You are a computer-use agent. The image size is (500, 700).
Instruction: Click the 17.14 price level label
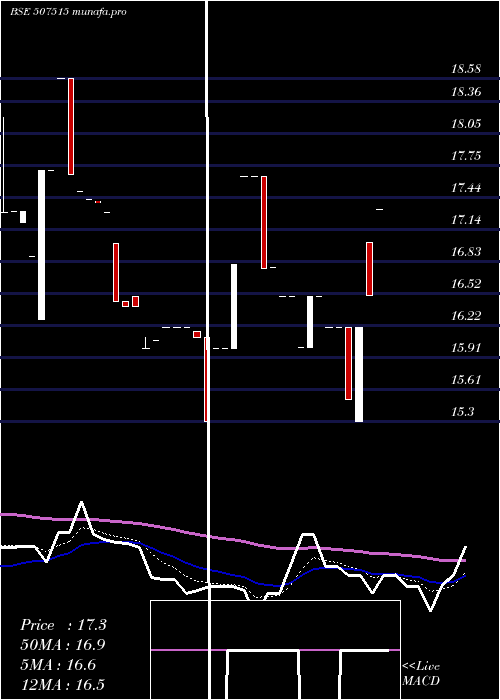[x=466, y=220]
